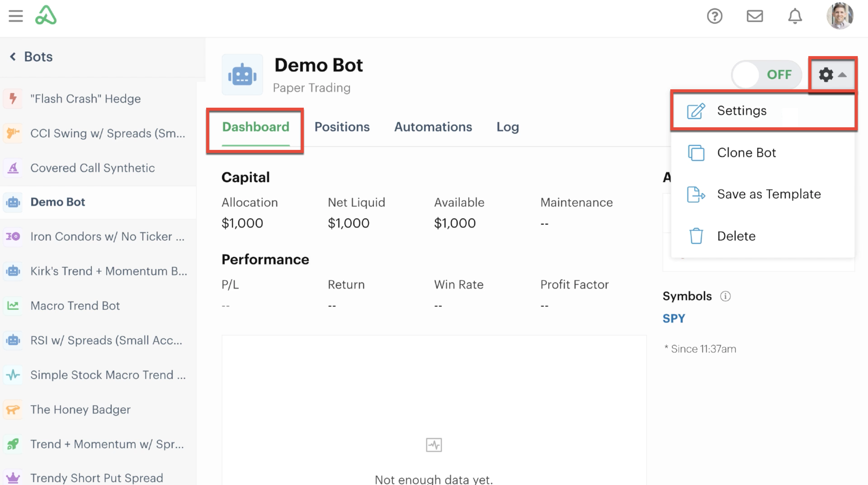Click the empty chart placeholder icon
Screen dimensions: 868x485
[x=434, y=445]
